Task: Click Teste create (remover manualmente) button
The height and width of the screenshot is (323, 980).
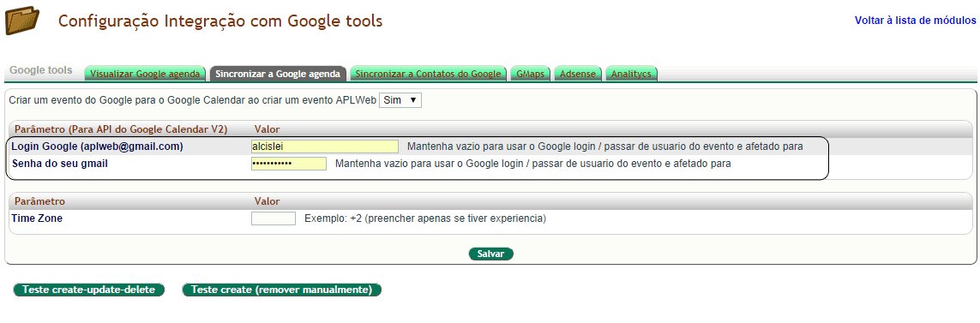Action: click(x=281, y=290)
